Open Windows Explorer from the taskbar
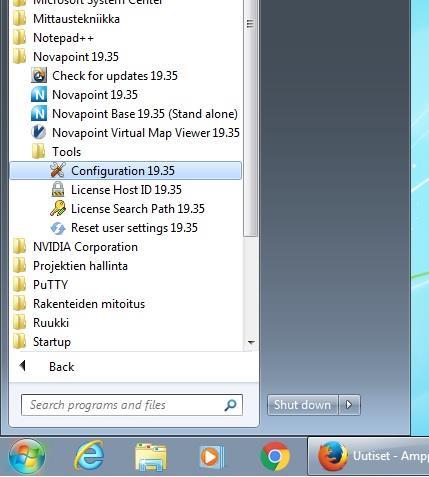Screen dimensions: 429x477 click(151, 457)
